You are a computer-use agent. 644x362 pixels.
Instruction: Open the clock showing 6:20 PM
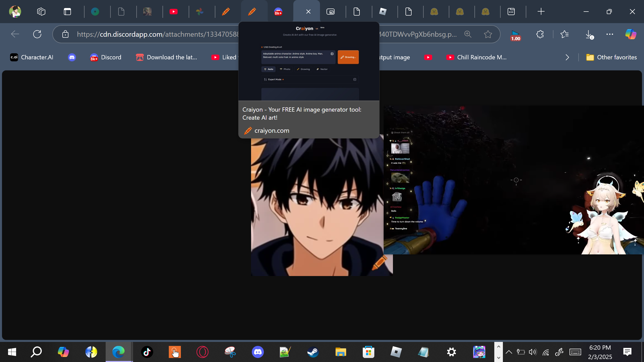[600, 352]
